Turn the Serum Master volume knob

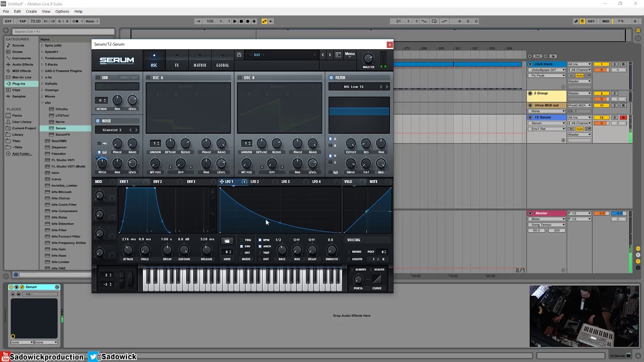[x=368, y=58]
